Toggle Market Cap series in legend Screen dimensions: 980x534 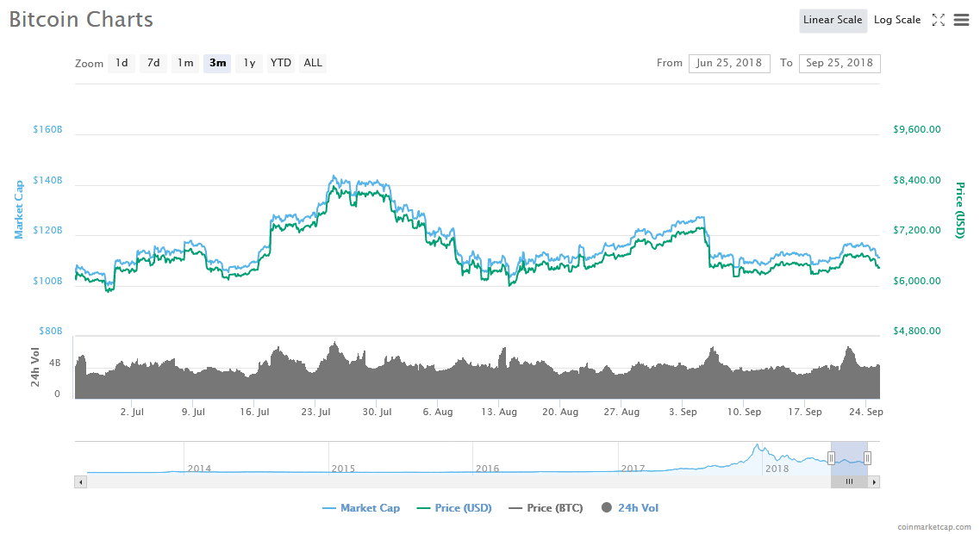click(360, 508)
